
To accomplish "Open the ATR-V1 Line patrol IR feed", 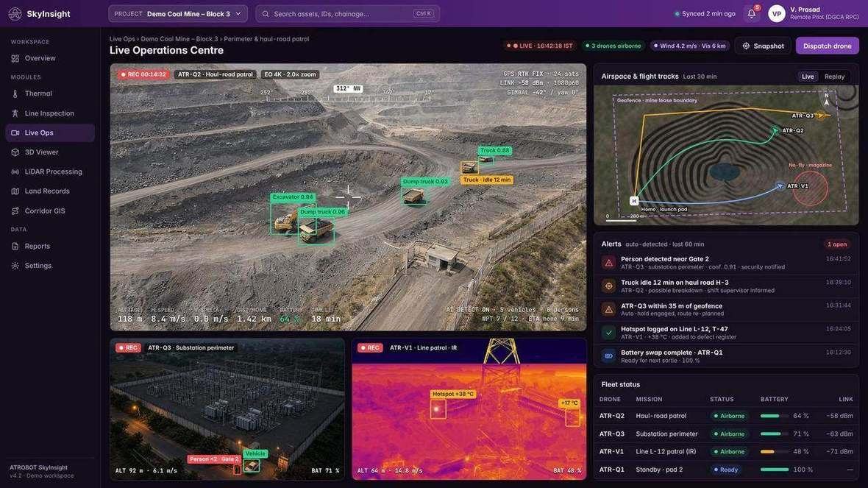I will tap(469, 409).
